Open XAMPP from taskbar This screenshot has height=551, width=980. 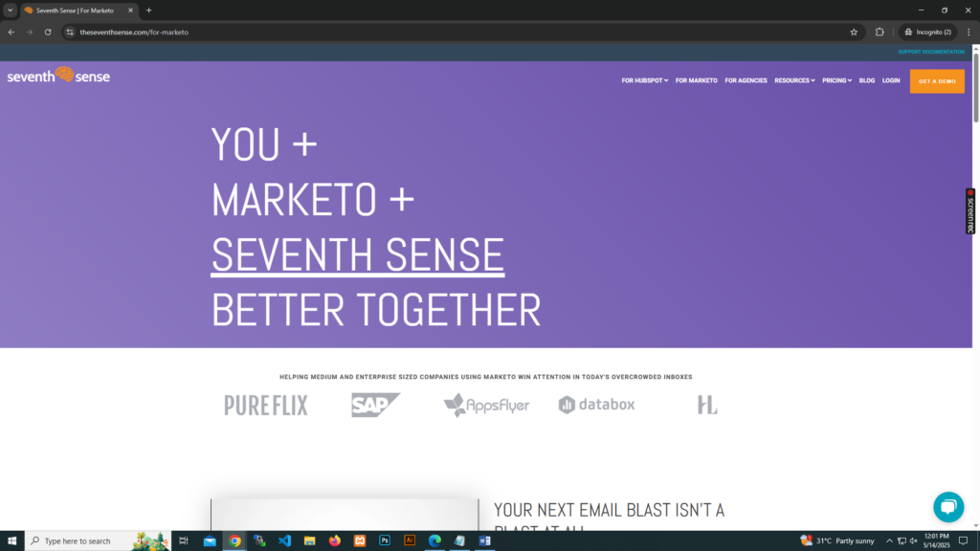(360, 541)
